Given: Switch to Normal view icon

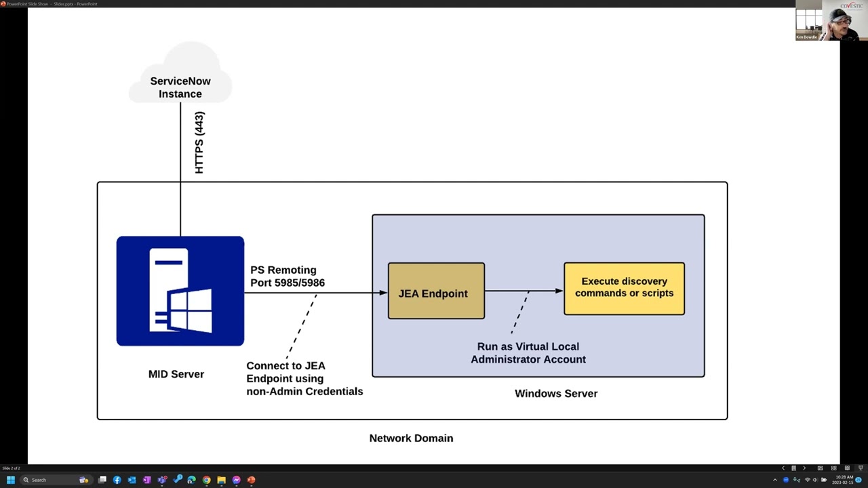Looking at the screenshot, I should click(821, 468).
